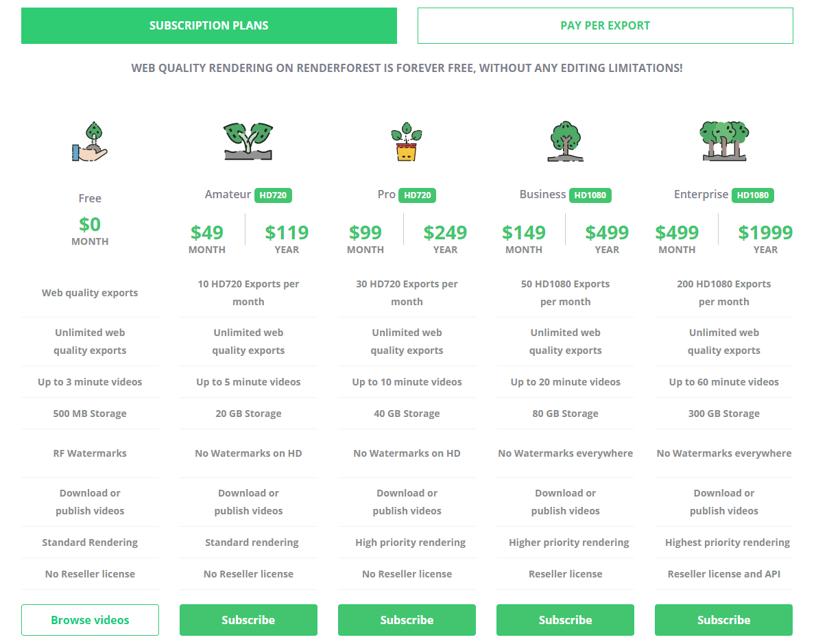Select the Enterprise $1999 yearly price
The height and width of the screenshot is (644, 816).
click(765, 239)
